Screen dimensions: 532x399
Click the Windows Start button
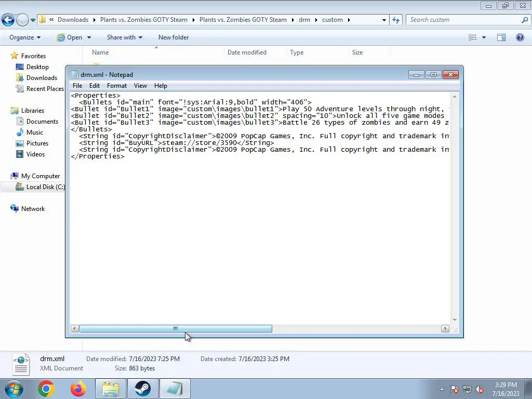[14, 389]
